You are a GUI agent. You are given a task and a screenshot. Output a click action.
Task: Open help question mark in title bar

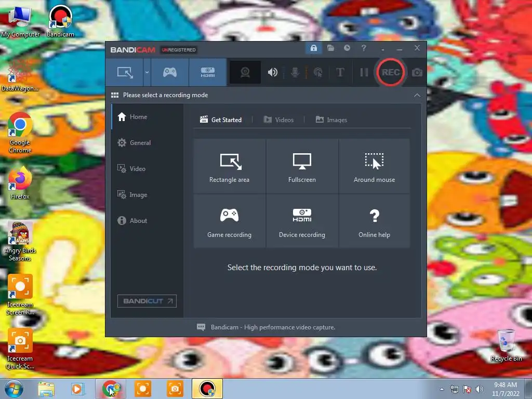click(x=363, y=48)
